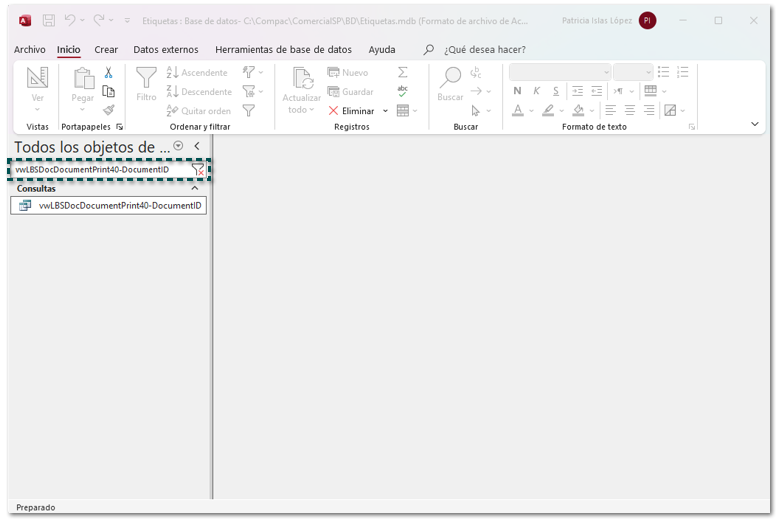This screenshot has height=522, width=779.
Task: Sort records with Ascendente
Action: point(197,73)
